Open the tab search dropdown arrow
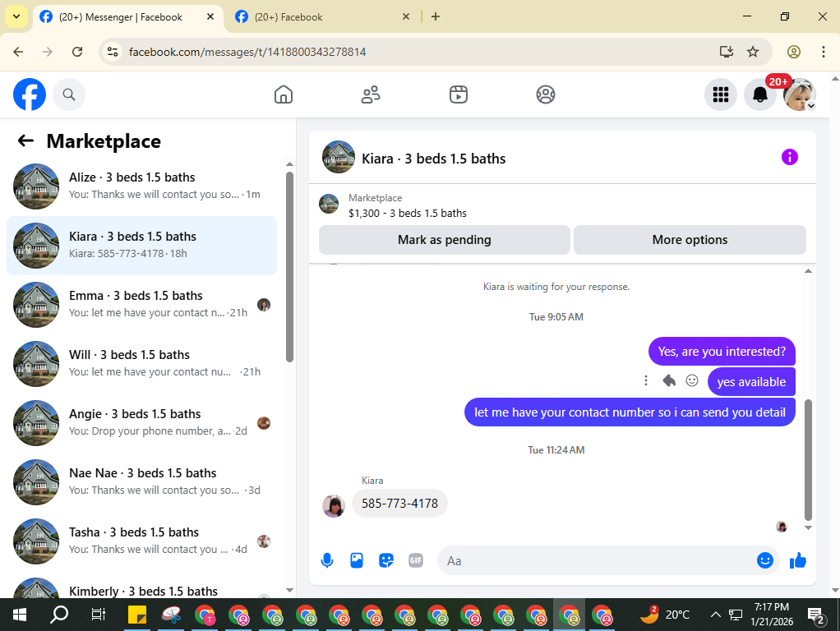This screenshot has width=840, height=631. click(x=16, y=16)
